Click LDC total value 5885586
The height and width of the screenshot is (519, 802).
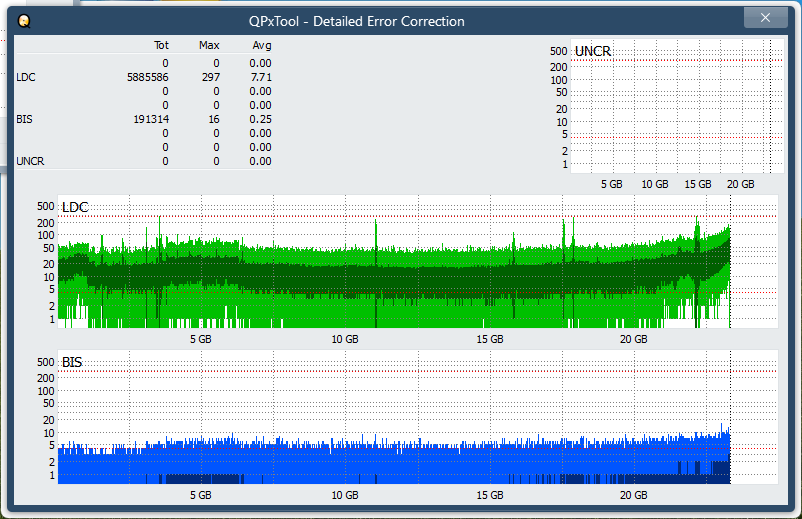tap(148, 77)
